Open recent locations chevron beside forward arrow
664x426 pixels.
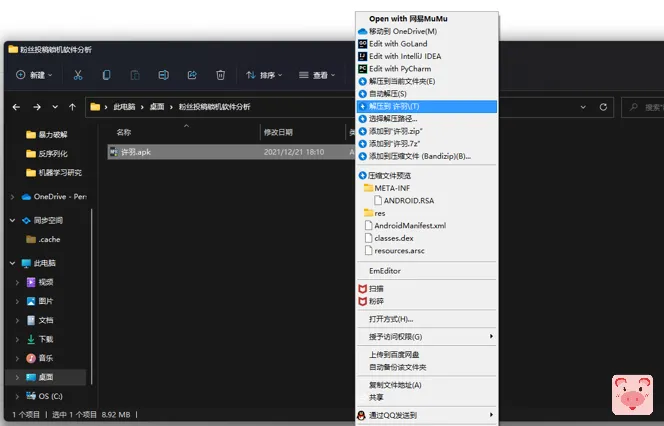pos(55,107)
